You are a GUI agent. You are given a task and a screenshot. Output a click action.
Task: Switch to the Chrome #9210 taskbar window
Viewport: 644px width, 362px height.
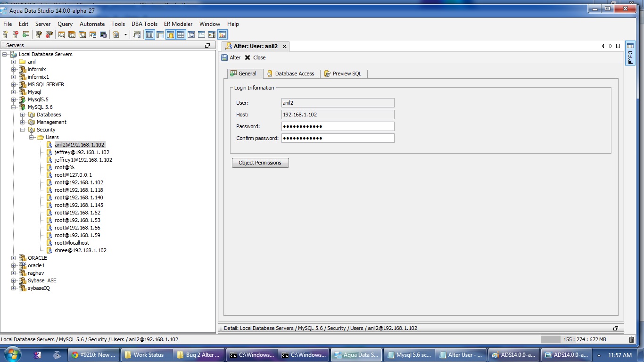click(x=93, y=355)
